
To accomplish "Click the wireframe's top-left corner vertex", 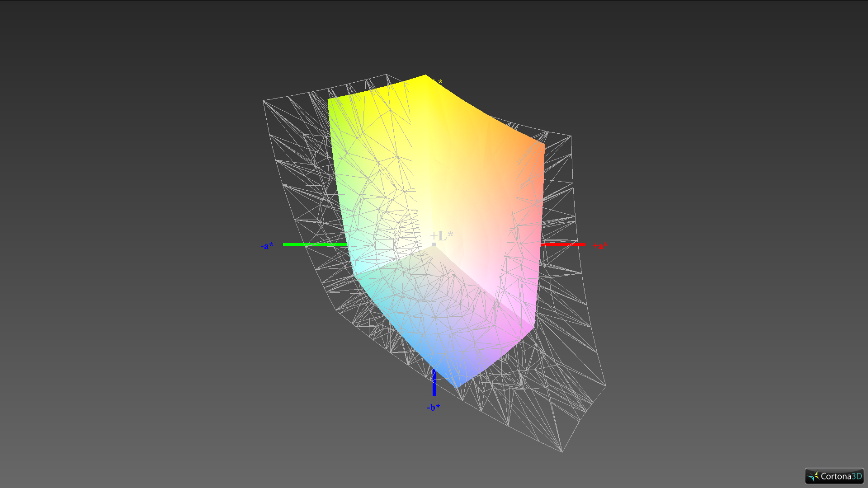I will (x=263, y=101).
